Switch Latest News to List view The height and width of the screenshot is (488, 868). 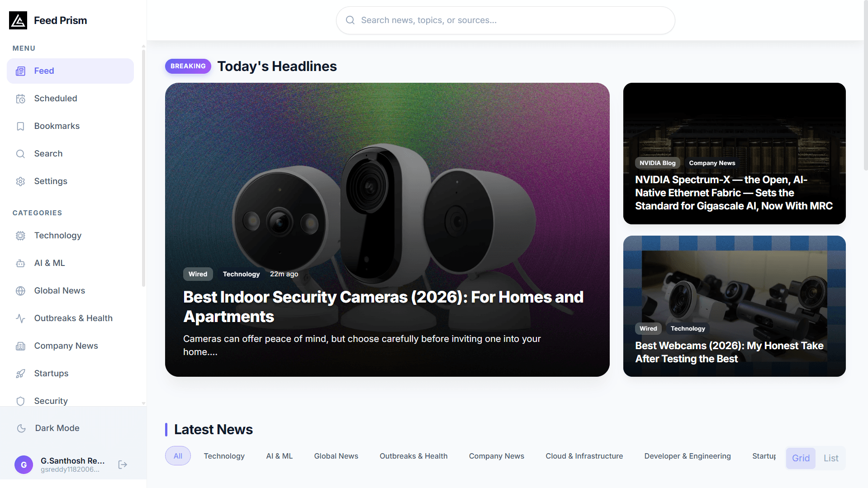tap(831, 458)
